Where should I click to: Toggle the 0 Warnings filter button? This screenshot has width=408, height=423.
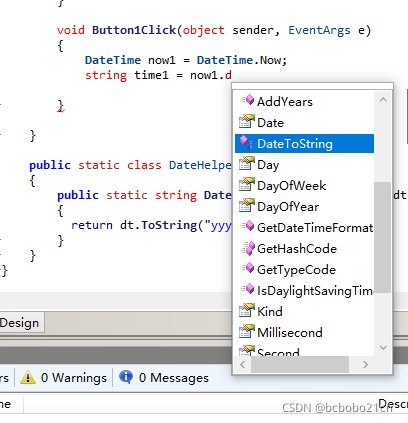[x=63, y=378]
